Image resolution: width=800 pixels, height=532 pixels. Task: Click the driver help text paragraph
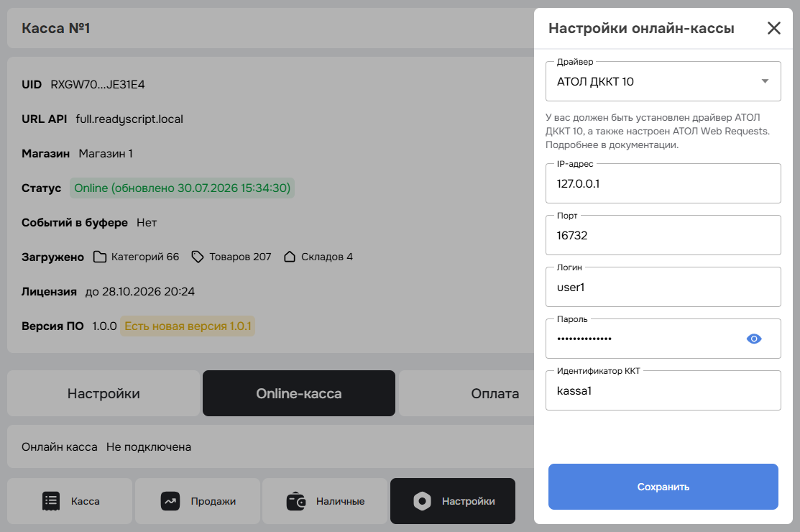pyautogui.click(x=658, y=131)
